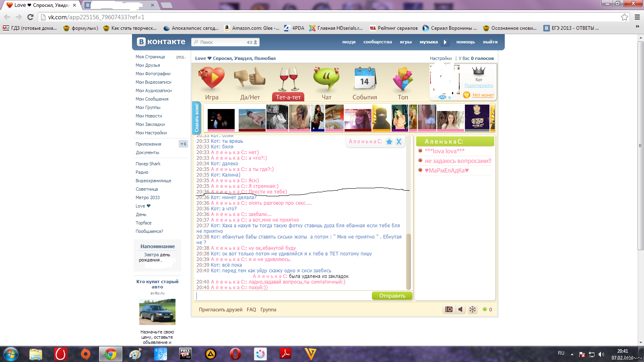This screenshot has width=644, height=362.
Task: Close the Аленька С chat tab
Action: tap(399, 142)
